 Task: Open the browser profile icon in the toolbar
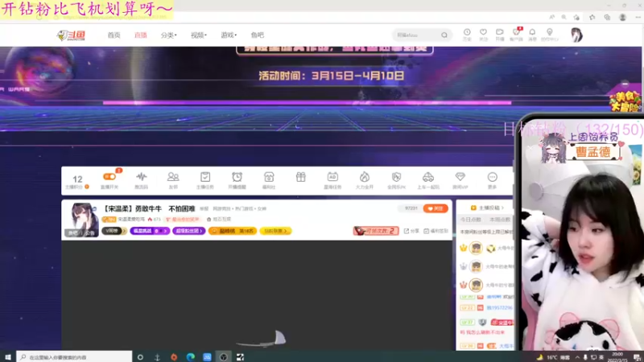[622, 17]
